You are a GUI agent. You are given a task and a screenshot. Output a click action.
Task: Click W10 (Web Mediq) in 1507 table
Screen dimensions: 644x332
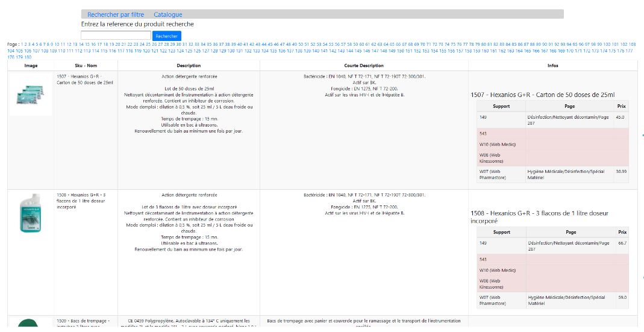point(498,144)
